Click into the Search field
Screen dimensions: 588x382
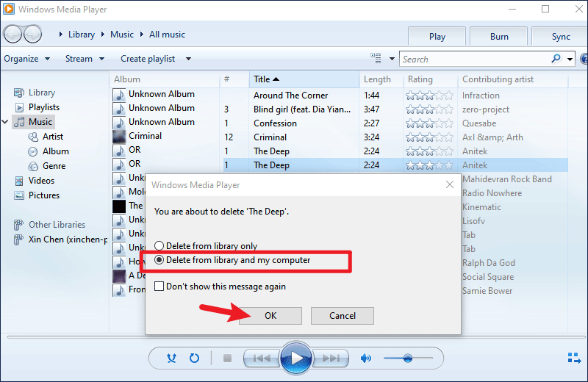click(x=476, y=60)
